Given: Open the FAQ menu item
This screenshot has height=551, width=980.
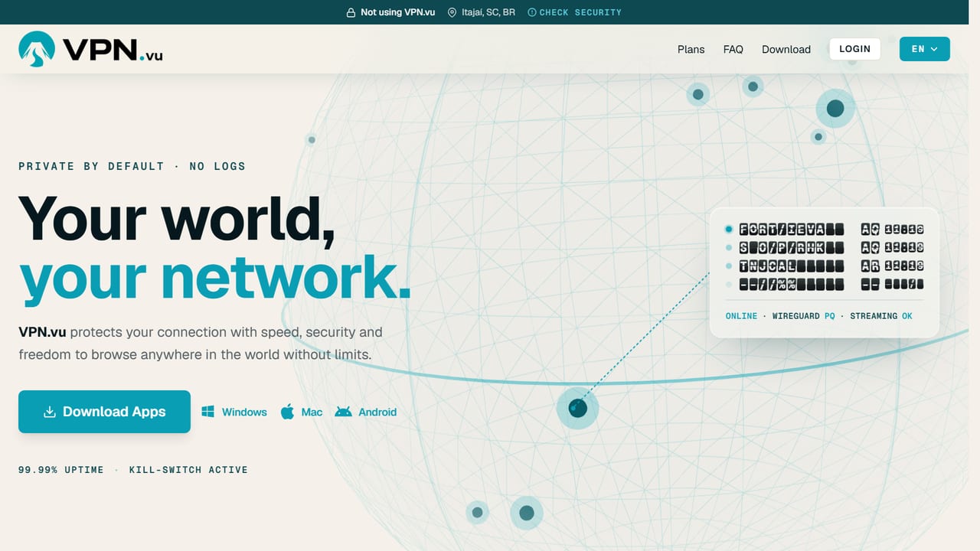Looking at the screenshot, I should (x=733, y=49).
